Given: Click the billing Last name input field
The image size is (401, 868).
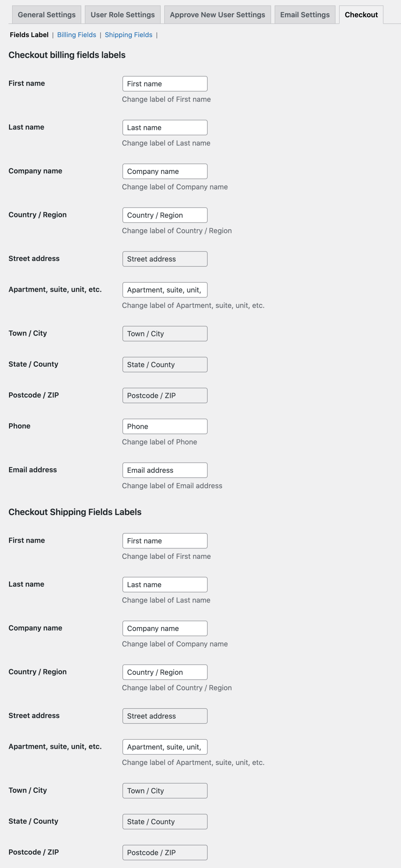Looking at the screenshot, I should (x=164, y=127).
